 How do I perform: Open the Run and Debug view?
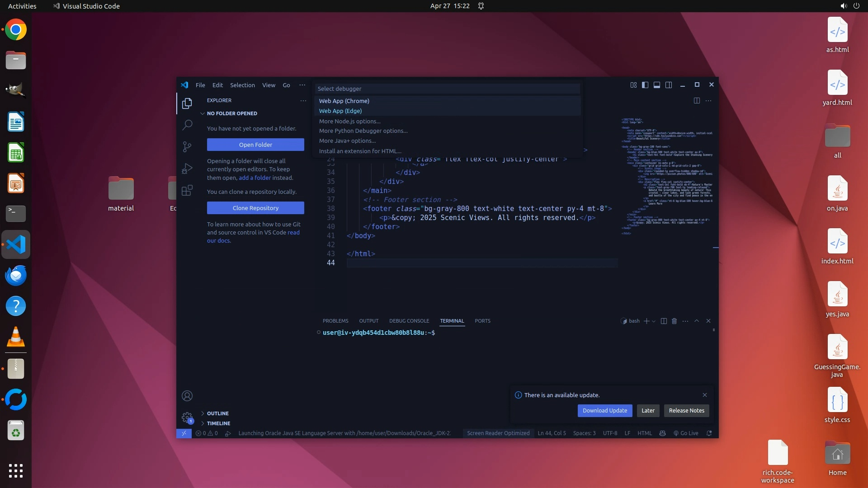tap(187, 169)
